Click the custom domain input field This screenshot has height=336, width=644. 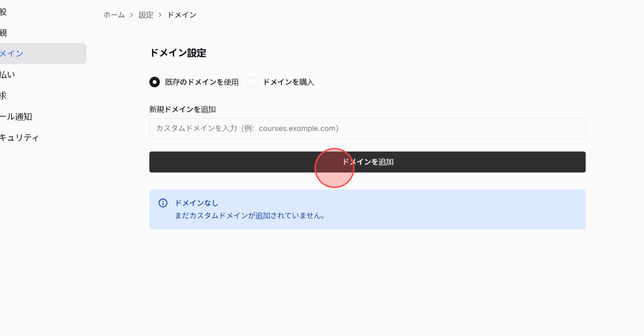367,128
